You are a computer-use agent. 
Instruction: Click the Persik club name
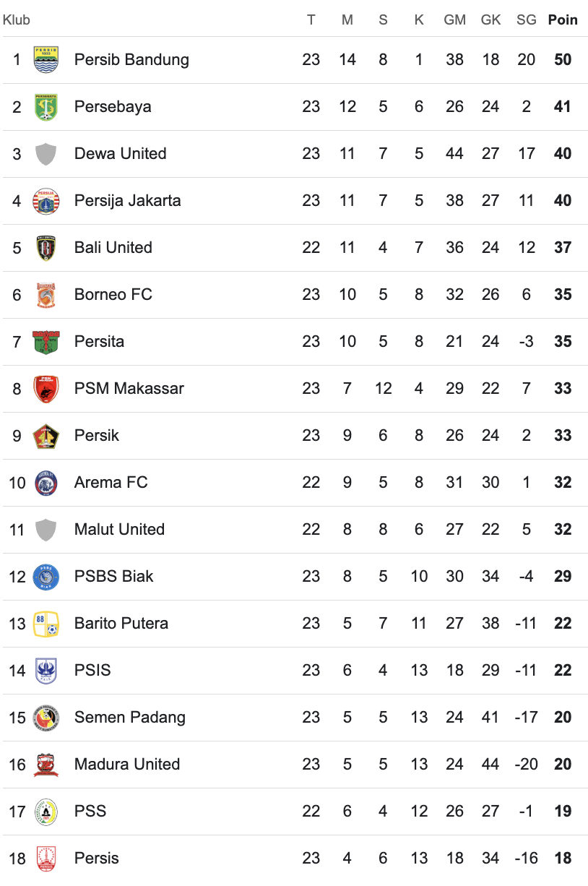[x=97, y=435]
